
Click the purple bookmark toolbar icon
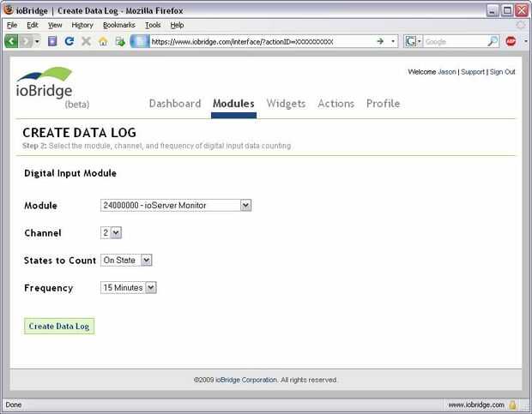click(x=52, y=41)
